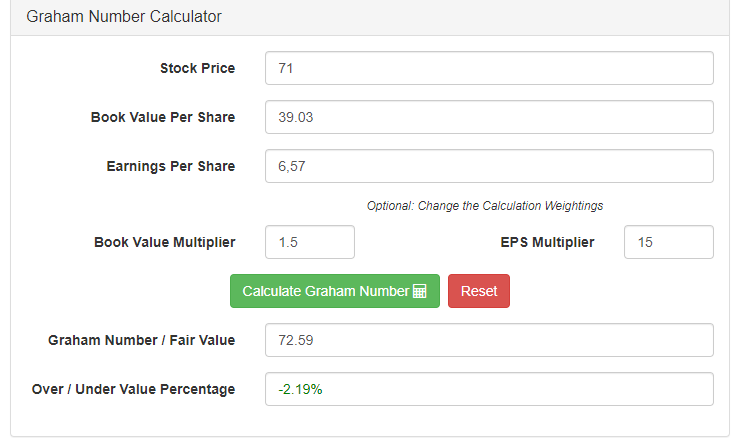Viewport: 738px width, 438px height.
Task: Click into the Book Value Per Share field
Action: tap(489, 117)
